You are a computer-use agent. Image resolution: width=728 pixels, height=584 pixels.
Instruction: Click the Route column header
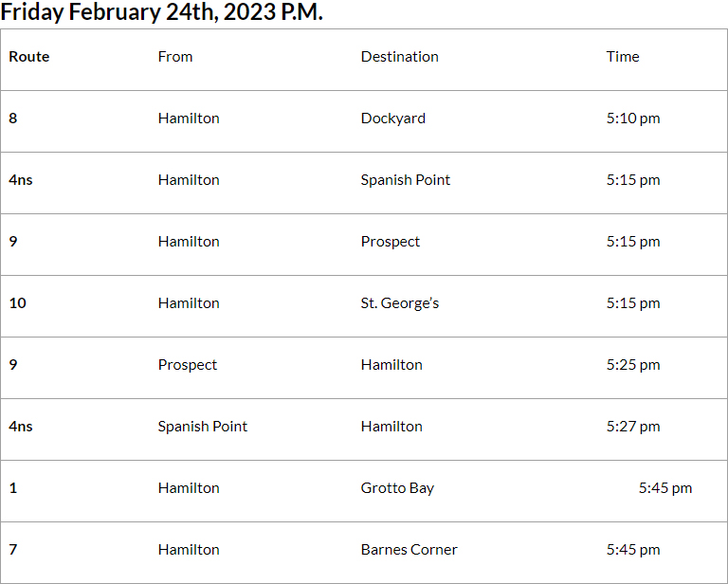[x=29, y=57]
